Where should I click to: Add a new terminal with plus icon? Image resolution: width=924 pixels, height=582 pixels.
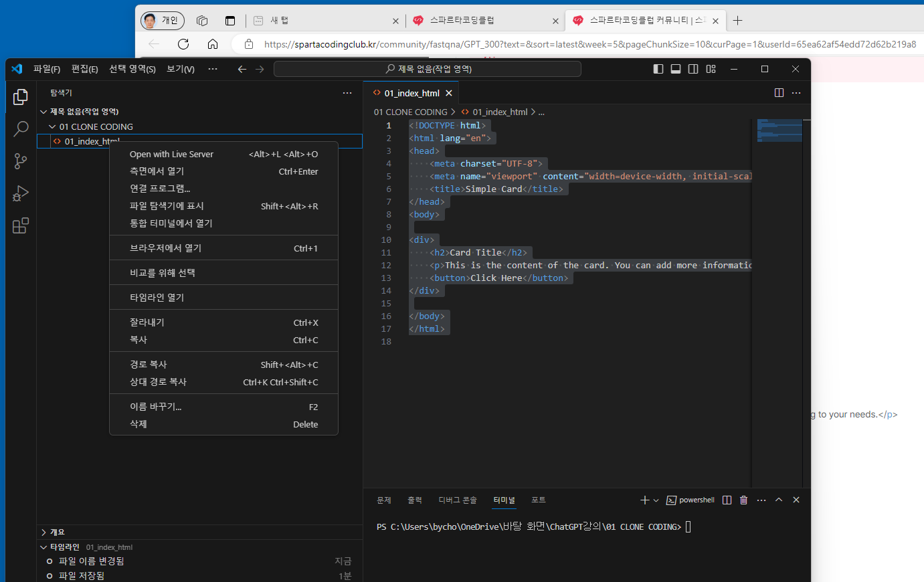645,500
